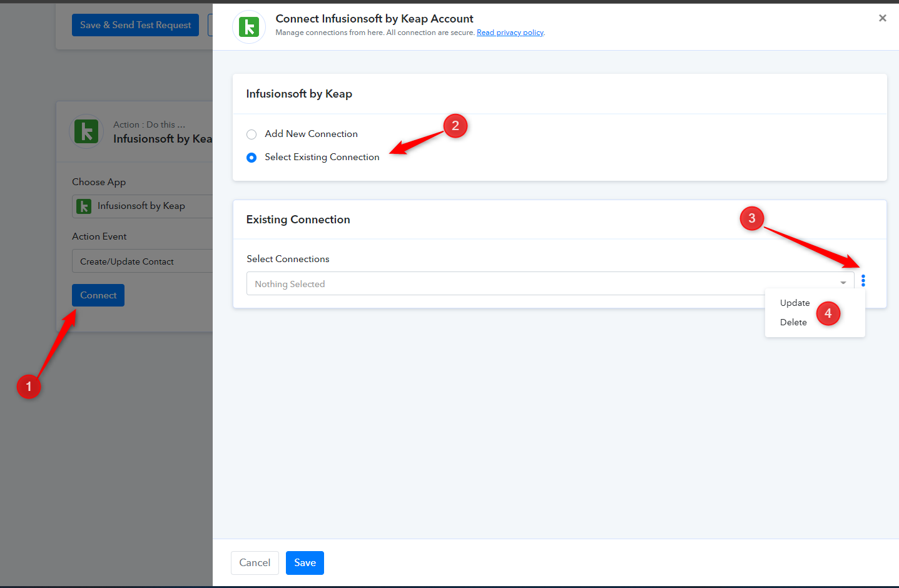Click the Choose App label

(99, 182)
